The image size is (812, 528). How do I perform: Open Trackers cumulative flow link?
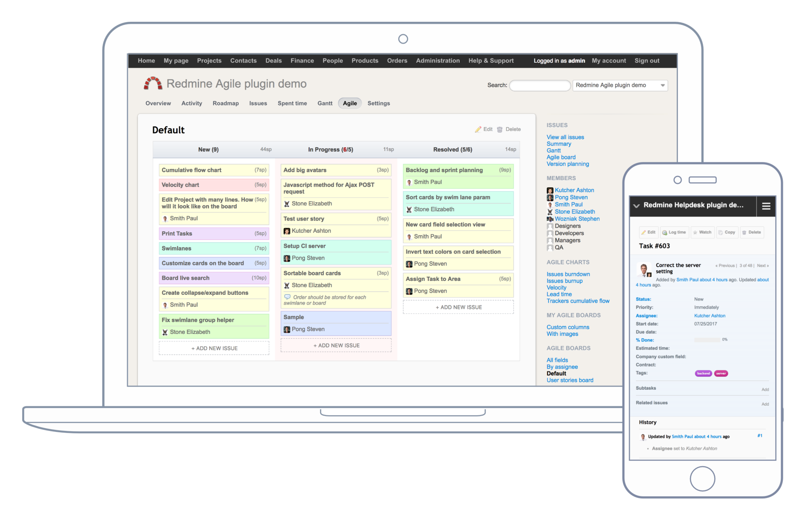click(578, 301)
